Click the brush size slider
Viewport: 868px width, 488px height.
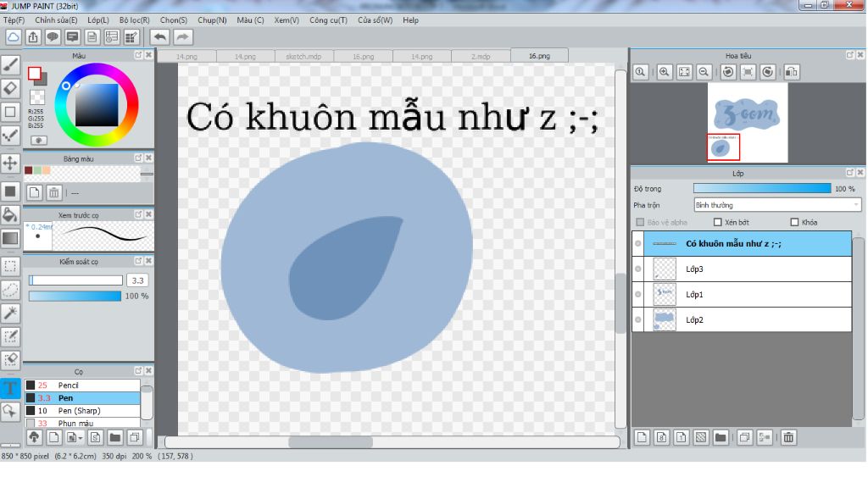pos(75,280)
